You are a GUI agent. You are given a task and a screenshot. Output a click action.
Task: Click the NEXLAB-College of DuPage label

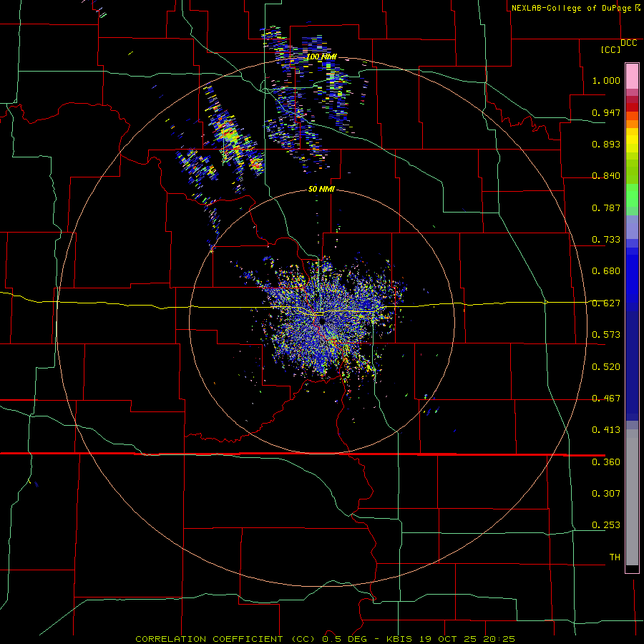(571, 8)
